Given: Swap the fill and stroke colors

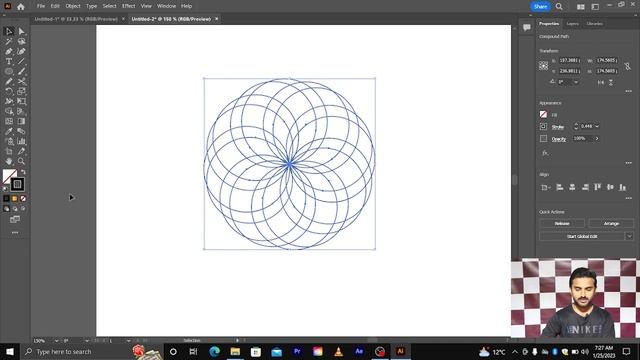Looking at the screenshot, I should [23, 172].
